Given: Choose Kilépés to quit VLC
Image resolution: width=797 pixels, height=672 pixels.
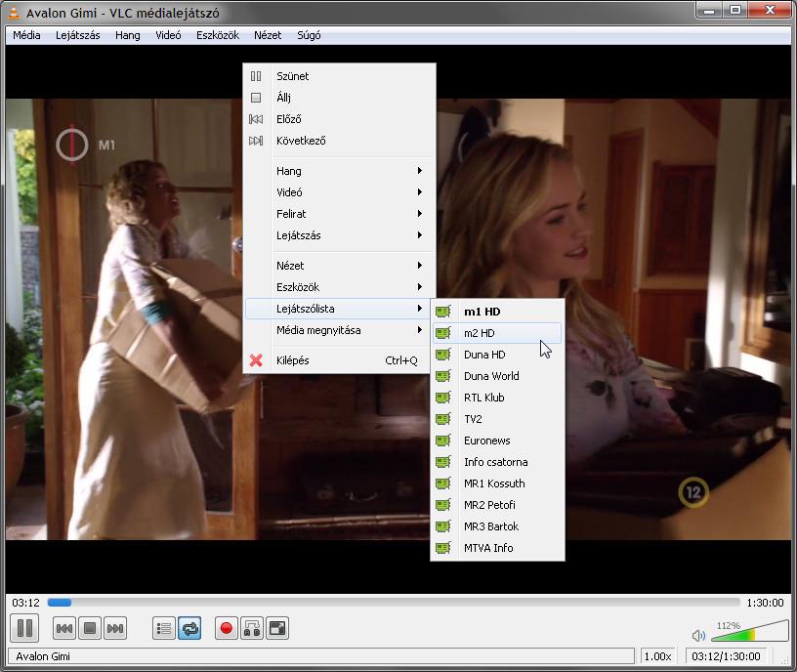Looking at the screenshot, I should 339,360.
